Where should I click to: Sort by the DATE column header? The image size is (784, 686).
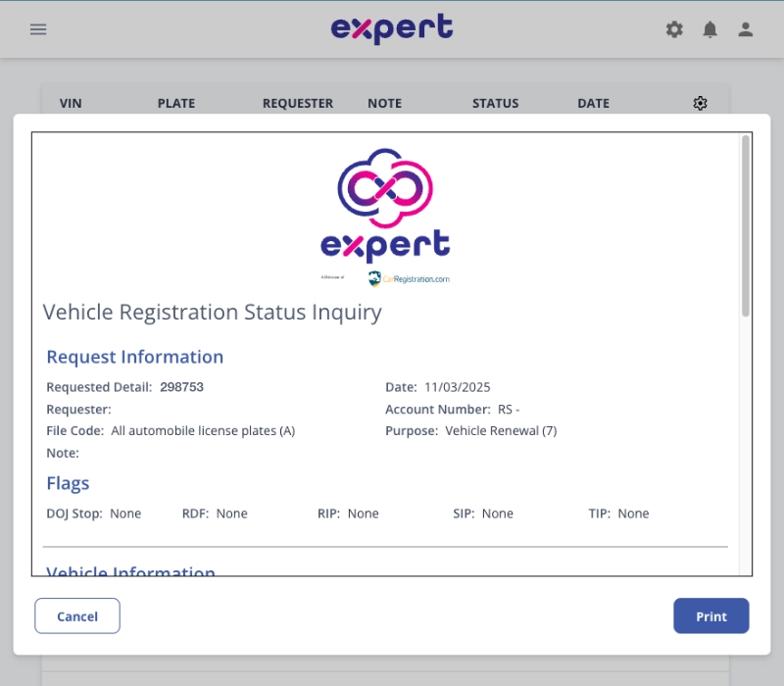[593, 103]
